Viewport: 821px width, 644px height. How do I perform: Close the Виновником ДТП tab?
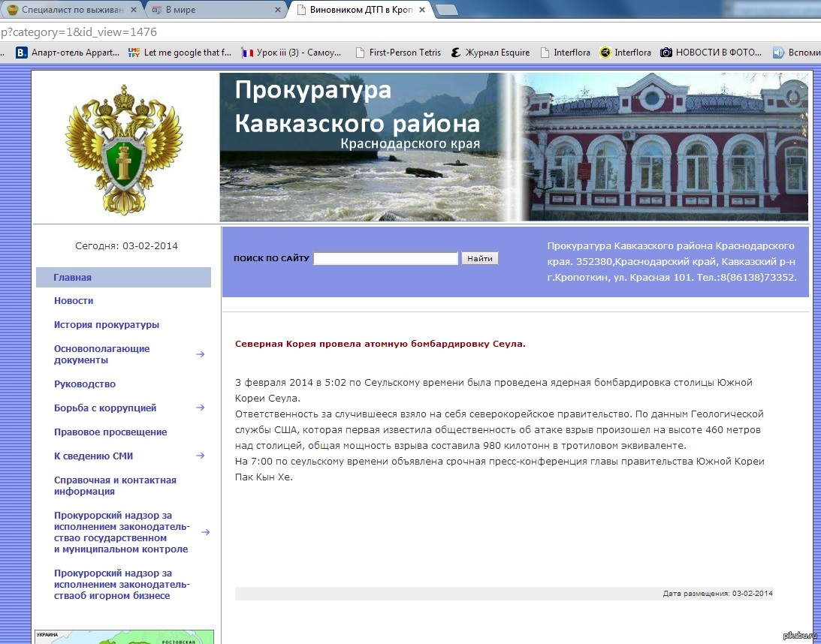point(422,11)
